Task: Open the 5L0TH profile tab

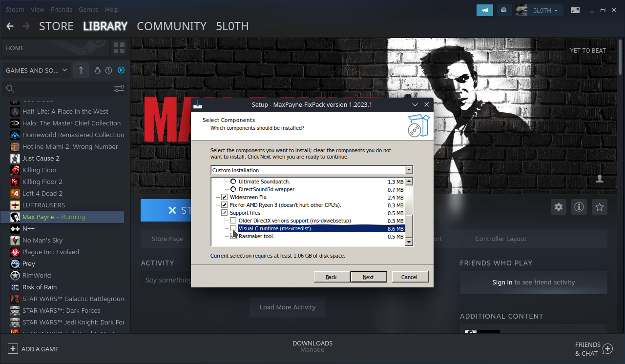Action: pos(232,26)
